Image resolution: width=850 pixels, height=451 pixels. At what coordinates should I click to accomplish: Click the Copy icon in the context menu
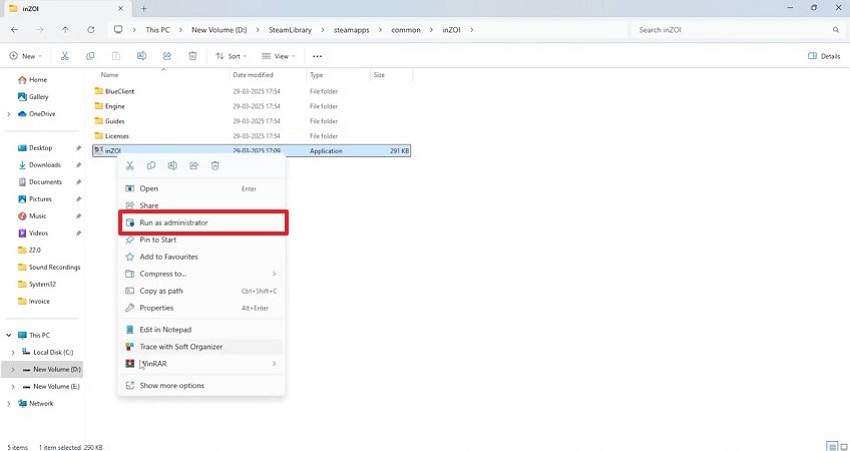tap(151, 166)
